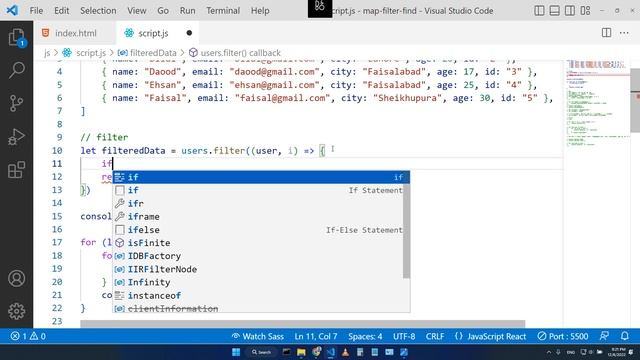640x360 pixels.
Task: Open File Explorer from taskbar
Action: pyautogui.click(x=301, y=352)
